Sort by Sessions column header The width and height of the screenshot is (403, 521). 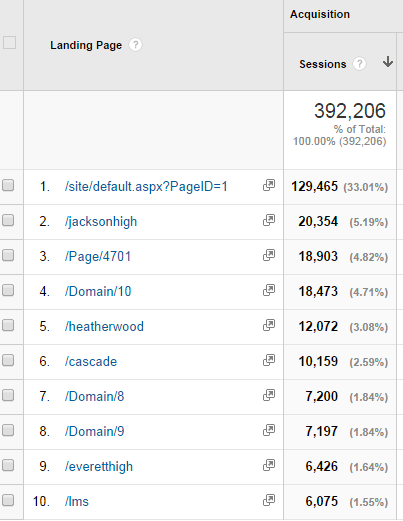pyautogui.click(x=323, y=64)
